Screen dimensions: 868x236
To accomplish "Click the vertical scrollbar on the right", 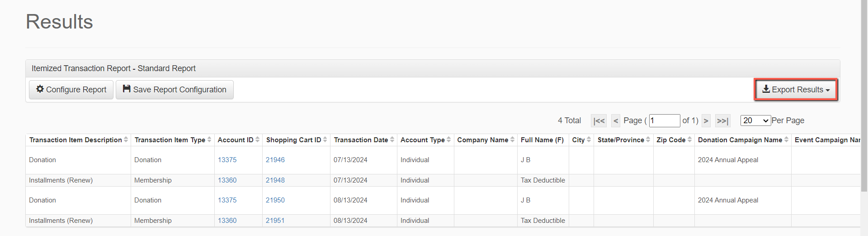I will coord(864,95).
